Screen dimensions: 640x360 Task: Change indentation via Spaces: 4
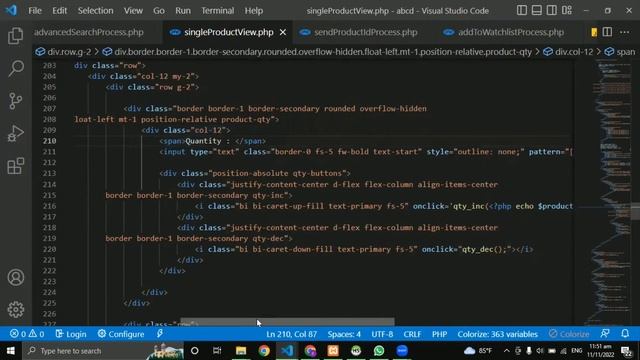(x=344, y=334)
